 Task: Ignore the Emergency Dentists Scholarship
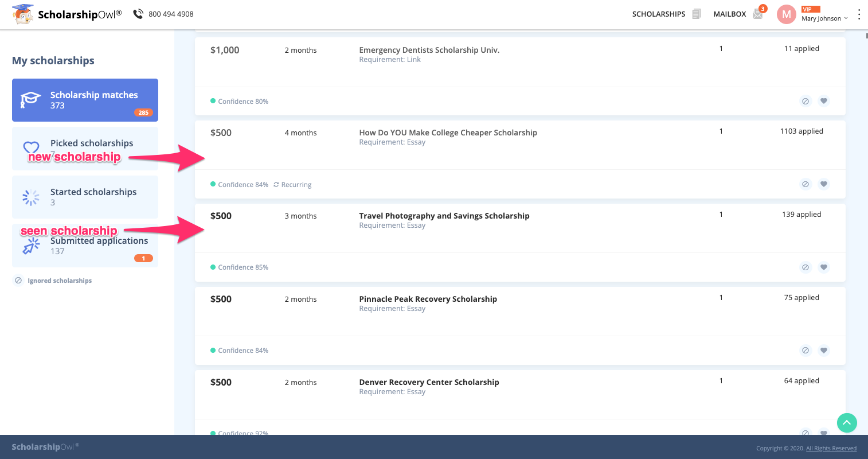806,101
